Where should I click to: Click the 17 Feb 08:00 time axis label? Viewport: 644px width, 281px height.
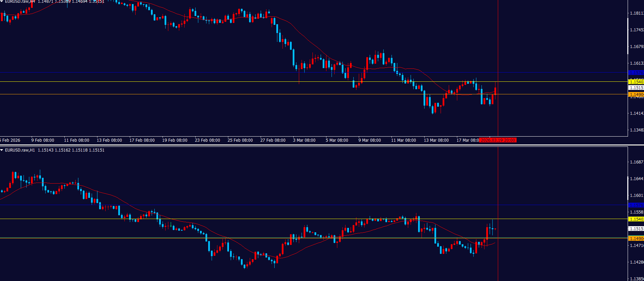click(x=142, y=140)
